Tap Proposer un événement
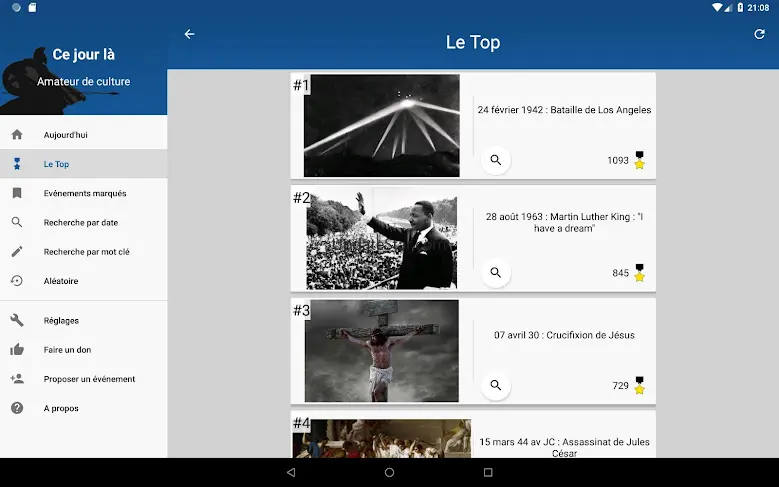The width and height of the screenshot is (779, 487). click(x=89, y=379)
